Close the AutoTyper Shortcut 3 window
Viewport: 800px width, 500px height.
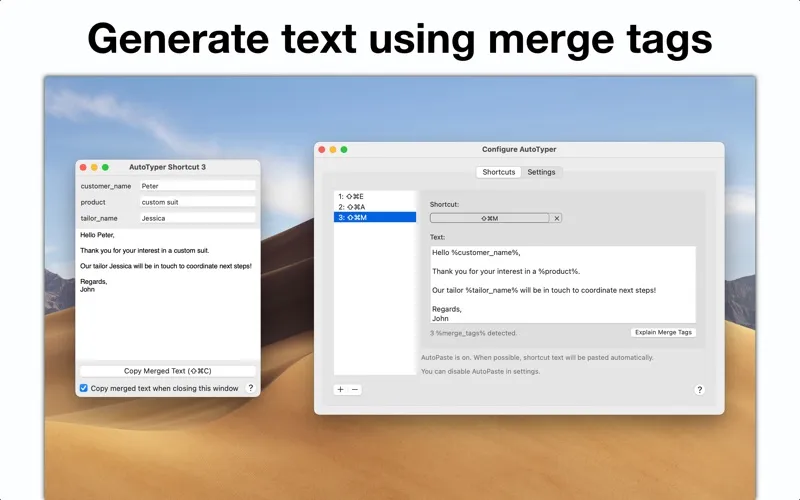[x=82, y=167]
